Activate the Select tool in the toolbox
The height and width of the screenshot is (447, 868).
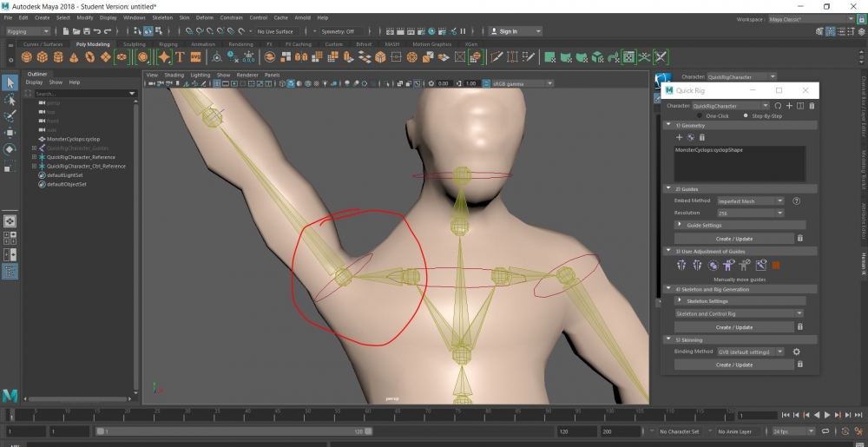[10, 82]
